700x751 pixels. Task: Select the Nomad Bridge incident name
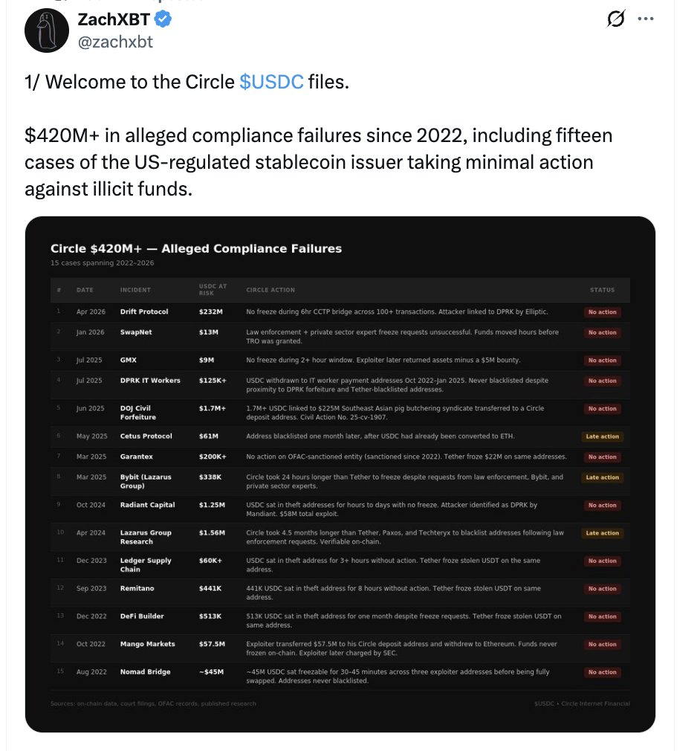coord(145,671)
